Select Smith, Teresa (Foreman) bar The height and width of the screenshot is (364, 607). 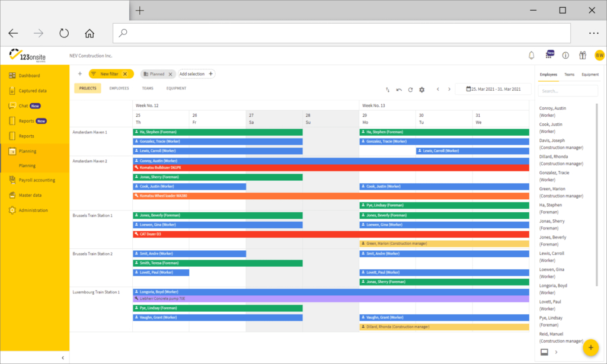(218, 263)
